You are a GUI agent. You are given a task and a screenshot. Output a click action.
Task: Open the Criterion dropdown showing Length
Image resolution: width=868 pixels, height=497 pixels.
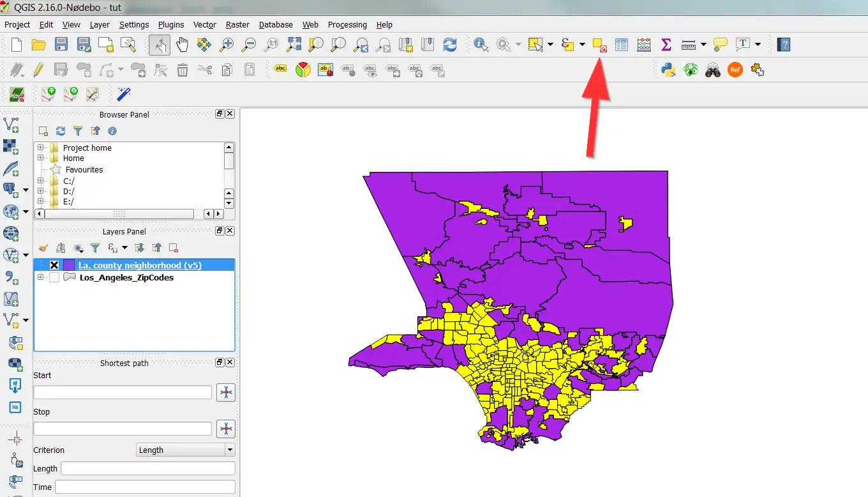coord(186,450)
